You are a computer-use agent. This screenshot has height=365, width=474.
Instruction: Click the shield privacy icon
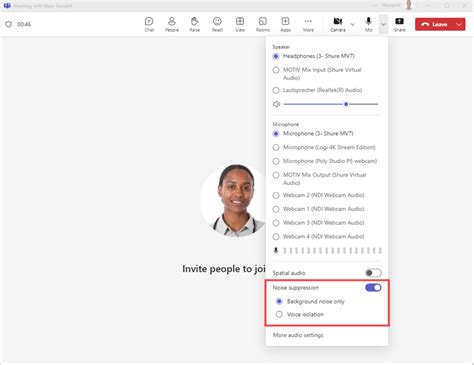(9, 24)
